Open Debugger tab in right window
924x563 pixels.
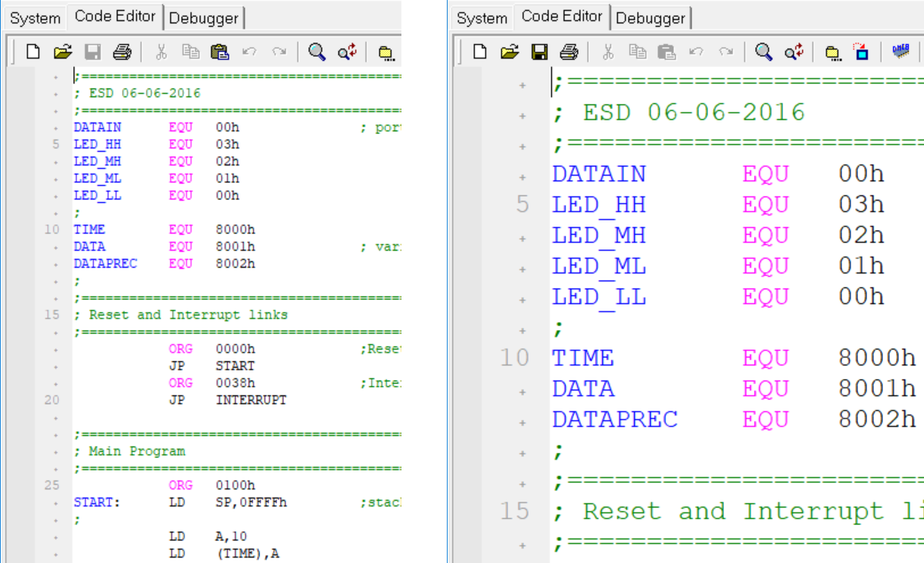(x=651, y=18)
